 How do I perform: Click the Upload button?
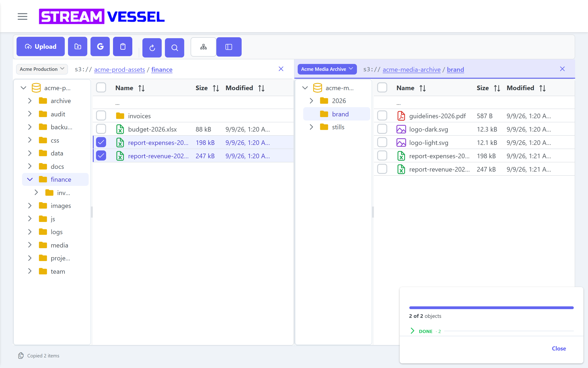[x=41, y=46]
